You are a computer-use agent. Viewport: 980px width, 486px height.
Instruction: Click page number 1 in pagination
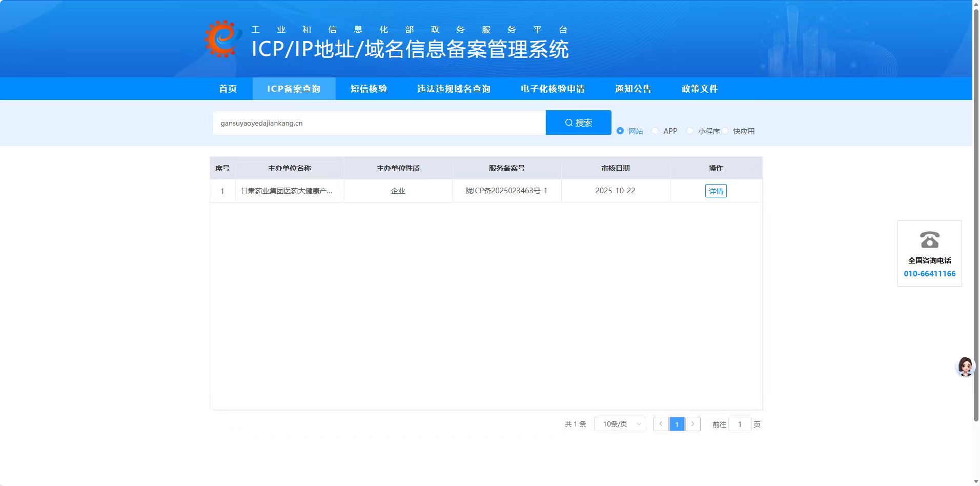coord(677,424)
